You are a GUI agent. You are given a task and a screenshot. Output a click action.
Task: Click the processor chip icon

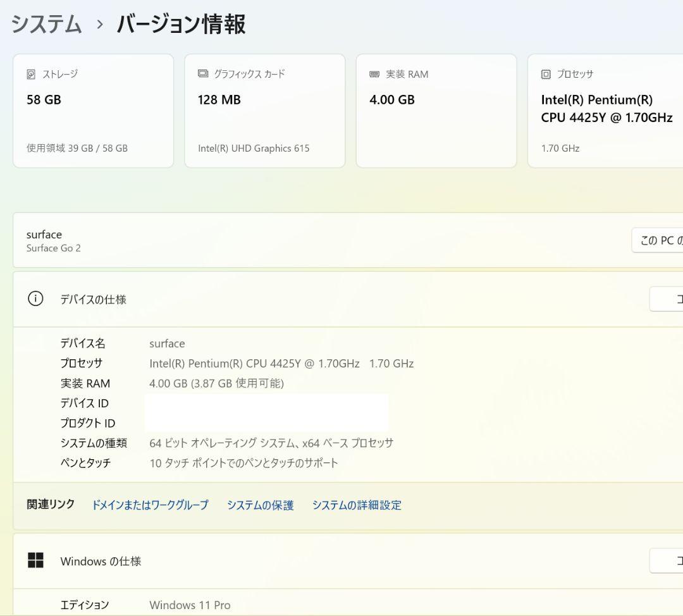click(x=546, y=74)
